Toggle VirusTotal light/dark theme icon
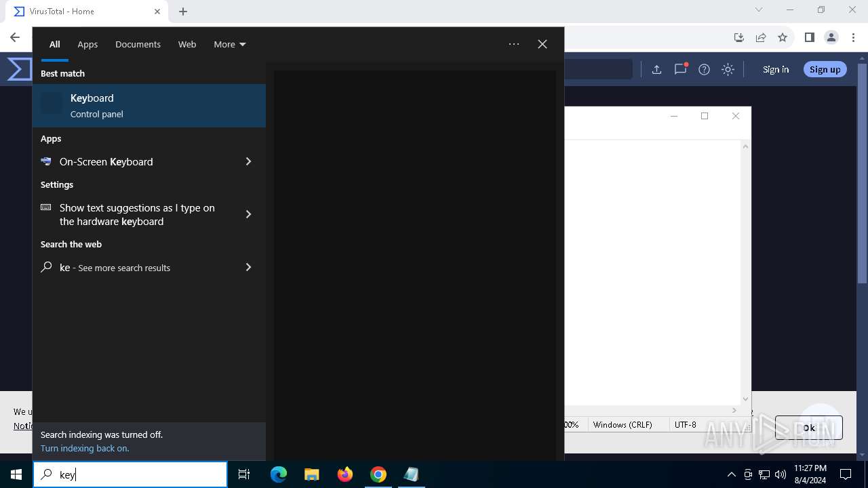The image size is (868, 488). [x=728, y=69]
